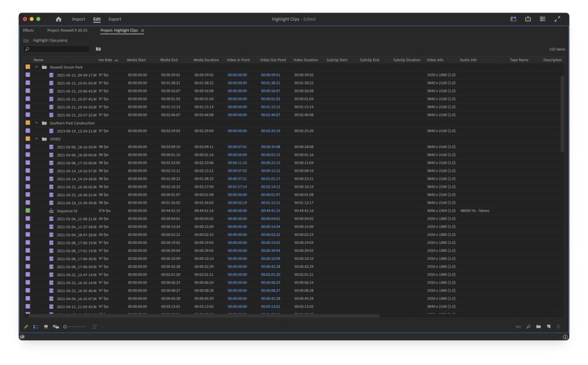
Task: Click the clip icon for 2021-03-06_18-16-50
Action: 51,147
